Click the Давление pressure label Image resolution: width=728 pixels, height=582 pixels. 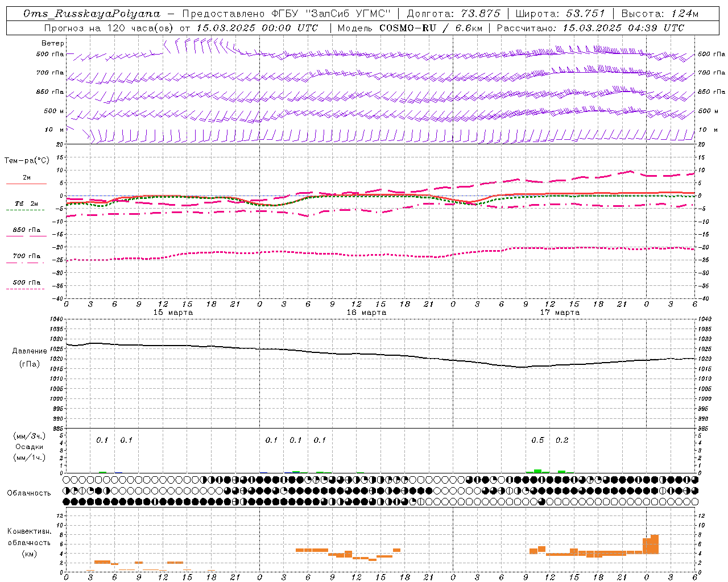pyautogui.click(x=30, y=351)
